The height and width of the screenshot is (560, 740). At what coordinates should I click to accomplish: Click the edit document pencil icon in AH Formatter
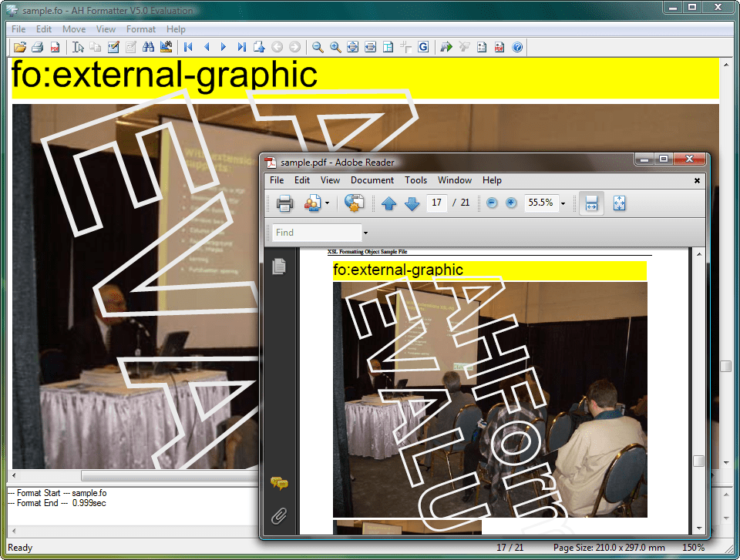pyautogui.click(x=113, y=47)
